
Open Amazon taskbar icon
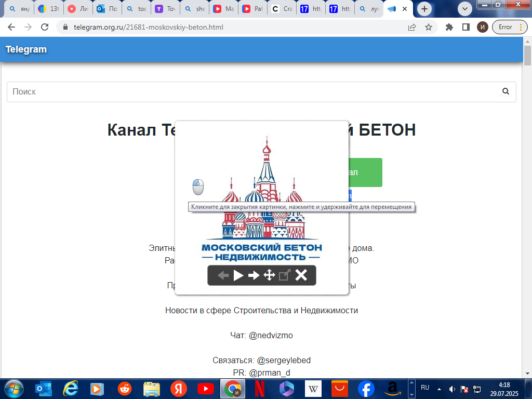click(393, 389)
